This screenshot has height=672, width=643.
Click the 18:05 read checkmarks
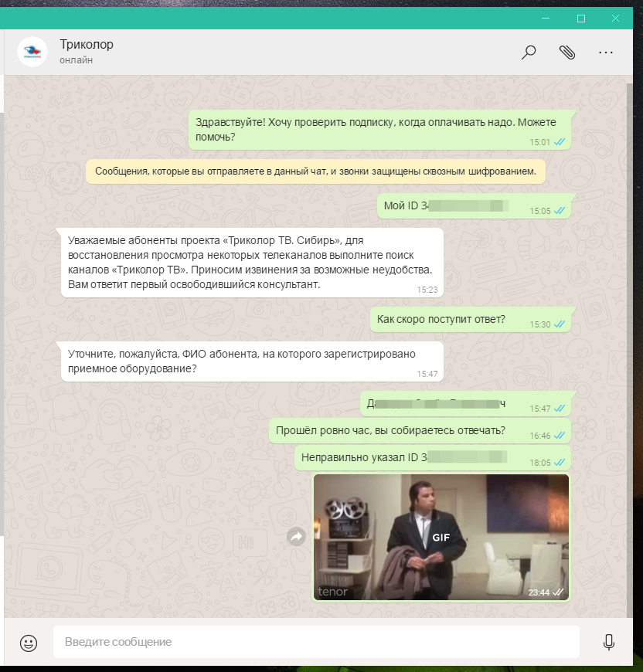click(x=560, y=463)
